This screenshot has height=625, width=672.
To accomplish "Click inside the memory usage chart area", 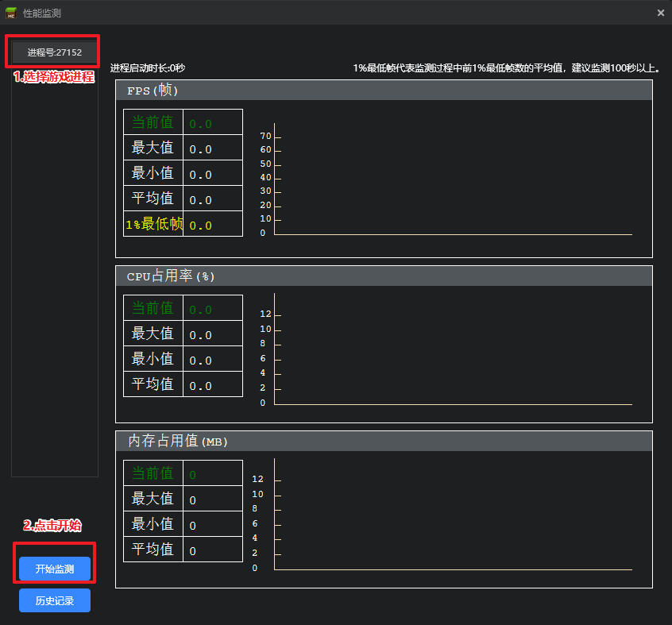I will click(x=453, y=514).
